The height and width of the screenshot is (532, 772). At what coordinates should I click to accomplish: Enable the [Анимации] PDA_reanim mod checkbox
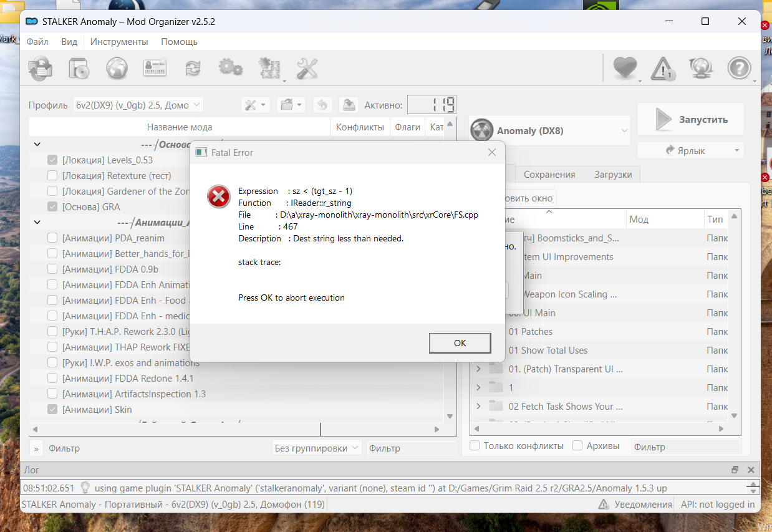point(52,238)
